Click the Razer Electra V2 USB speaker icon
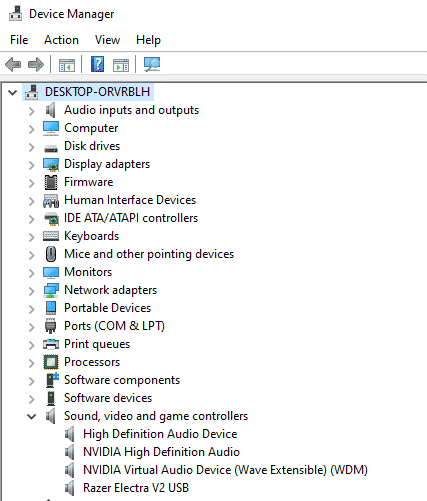This screenshot has width=427, height=501. click(70, 488)
